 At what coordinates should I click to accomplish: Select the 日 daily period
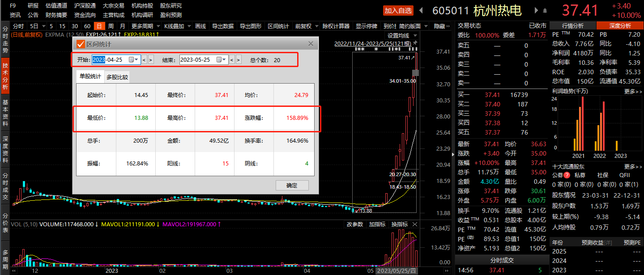click(x=99, y=26)
